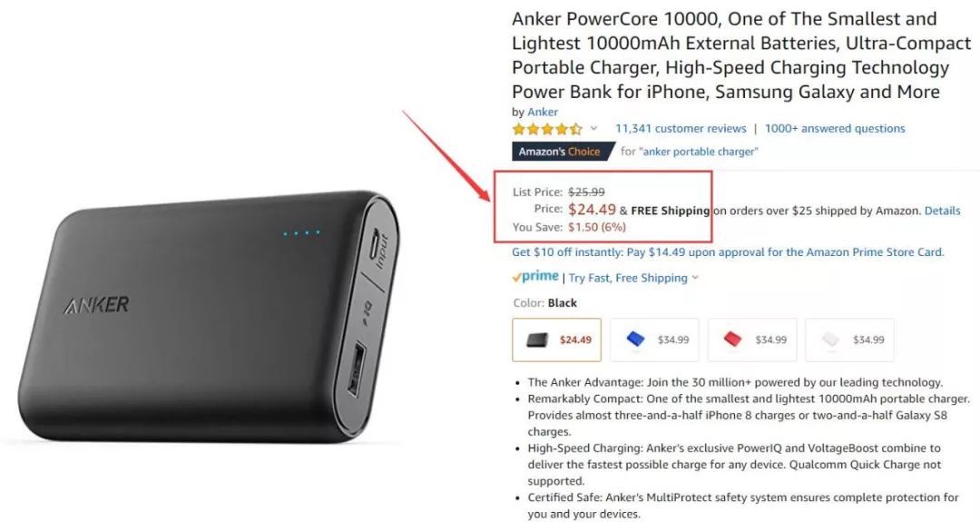This screenshot has height=522, width=980.
Task: Click the Prime logo icon
Action: coord(535,277)
